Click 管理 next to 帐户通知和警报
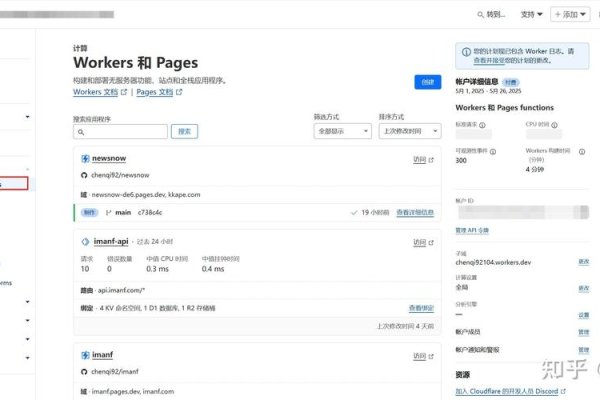The image size is (600, 400). point(584,350)
